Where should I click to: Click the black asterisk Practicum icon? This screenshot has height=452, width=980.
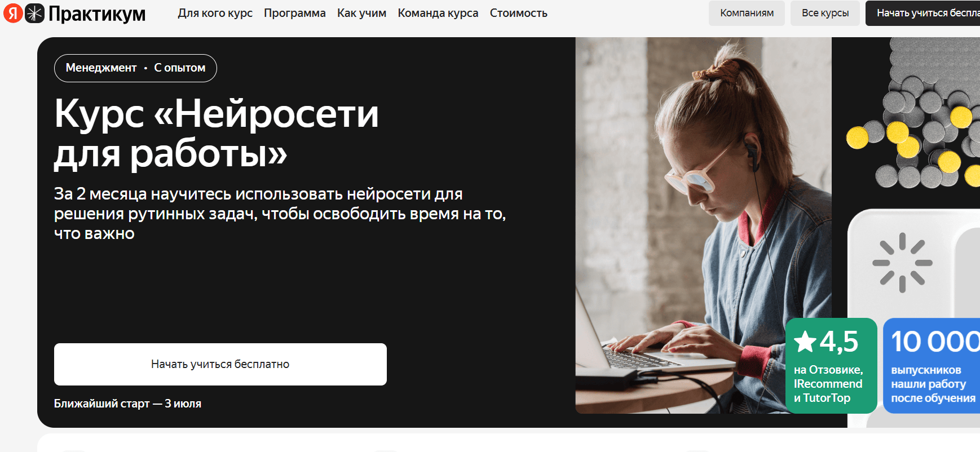point(34,13)
